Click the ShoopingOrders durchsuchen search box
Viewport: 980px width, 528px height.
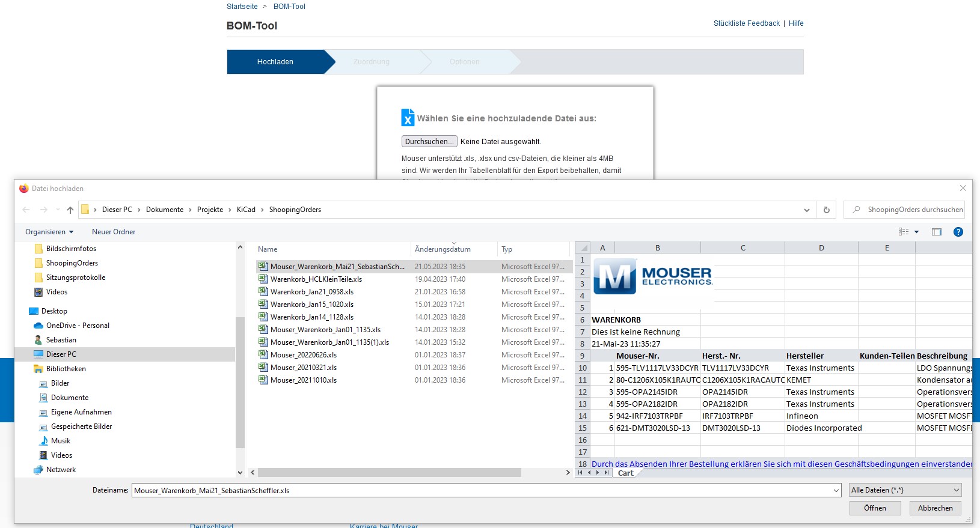tap(904, 210)
